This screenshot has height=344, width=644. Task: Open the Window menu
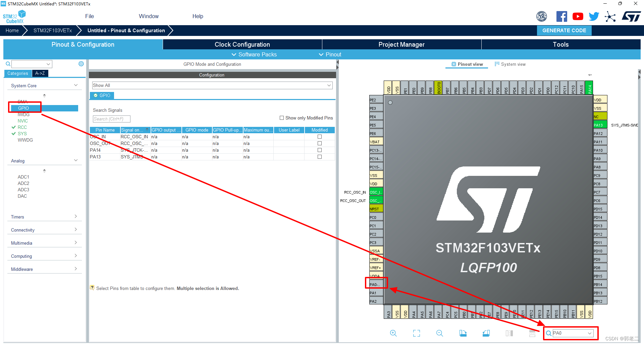[149, 16]
